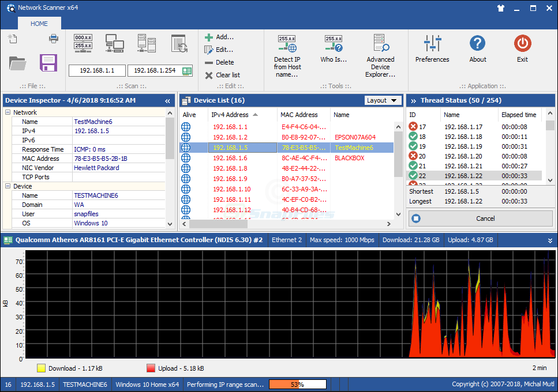
Task: Click Ethernet 2 label in graph header
Action: pos(287,240)
